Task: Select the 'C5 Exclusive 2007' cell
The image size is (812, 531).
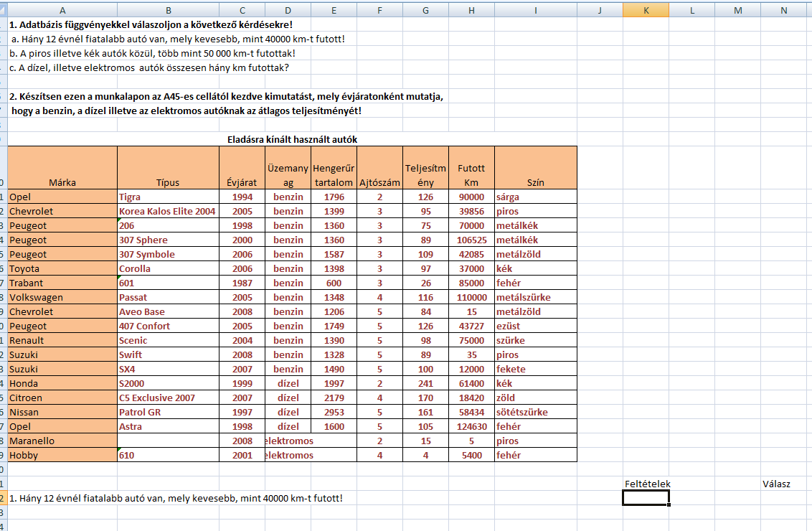Action: tap(169, 398)
